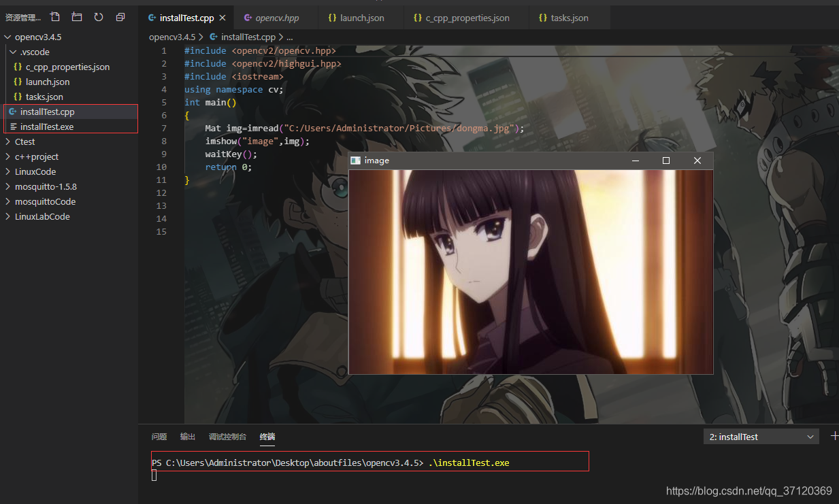Click the using namespace cv line
Image resolution: width=839 pixels, height=504 pixels.
[233, 89]
